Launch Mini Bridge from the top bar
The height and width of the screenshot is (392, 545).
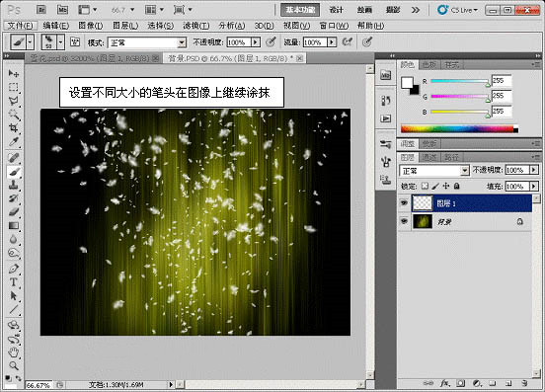[x=62, y=10]
